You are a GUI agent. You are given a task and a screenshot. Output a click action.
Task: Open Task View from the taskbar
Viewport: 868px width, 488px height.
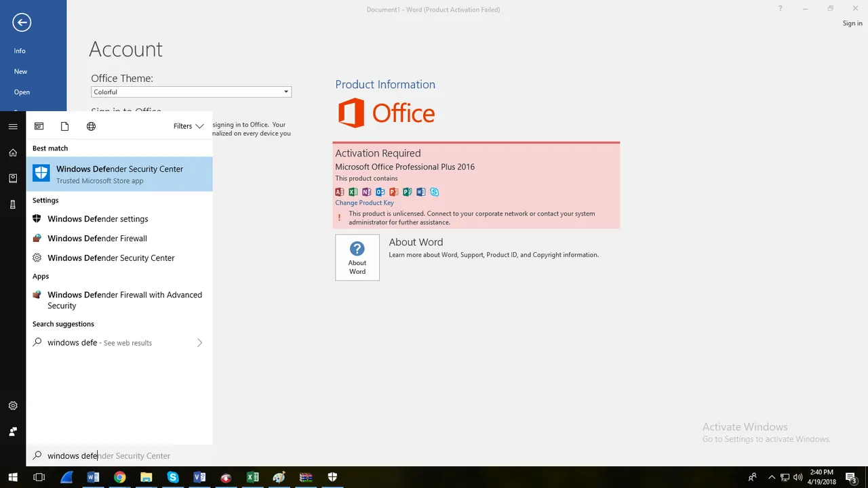[39, 477]
